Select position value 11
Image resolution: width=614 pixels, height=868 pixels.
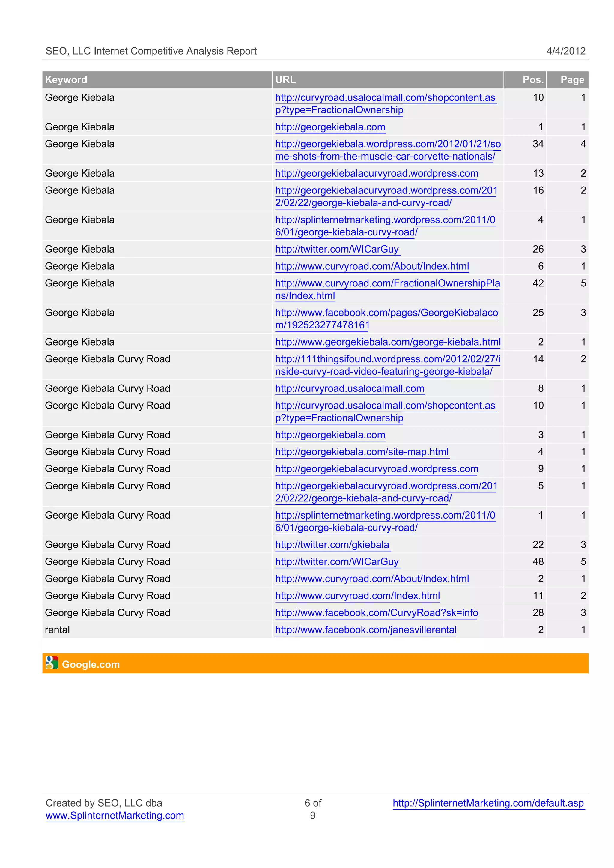point(538,596)
